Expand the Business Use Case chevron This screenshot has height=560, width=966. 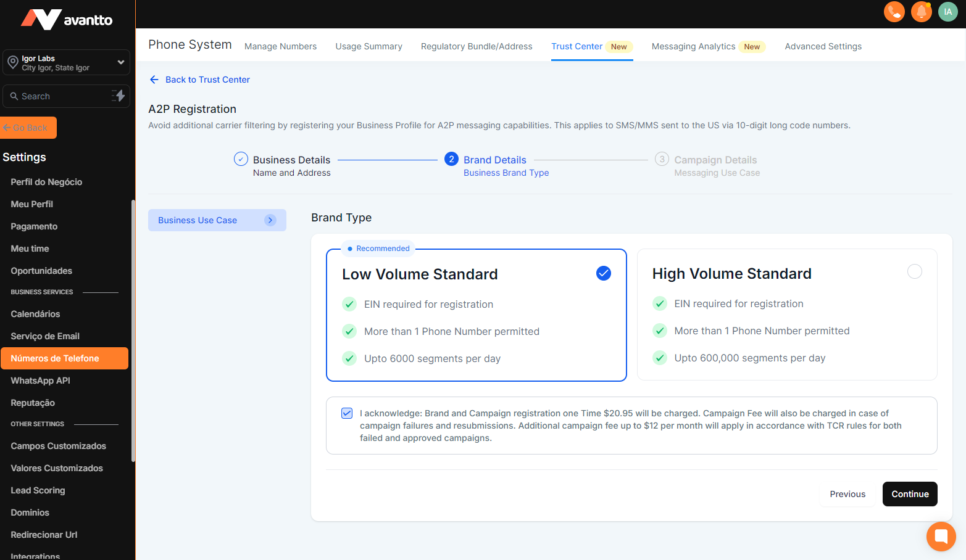(x=270, y=220)
